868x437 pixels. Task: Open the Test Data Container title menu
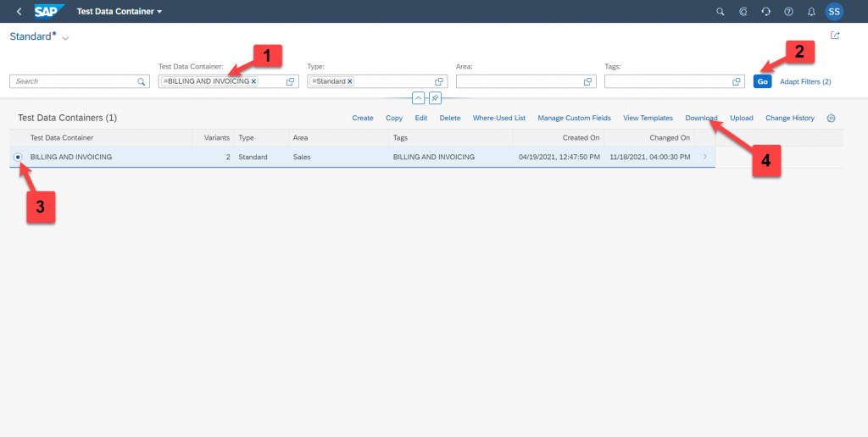click(119, 11)
